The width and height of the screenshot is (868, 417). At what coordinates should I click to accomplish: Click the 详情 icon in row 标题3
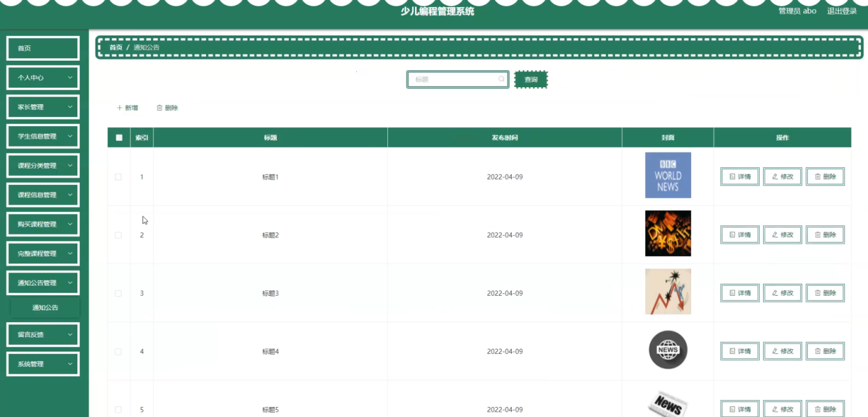click(x=732, y=293)
